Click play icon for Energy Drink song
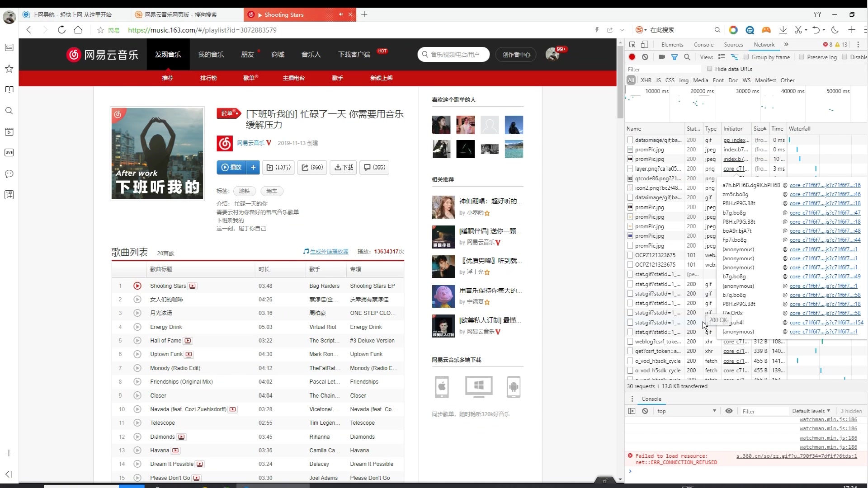 [137, 327]
